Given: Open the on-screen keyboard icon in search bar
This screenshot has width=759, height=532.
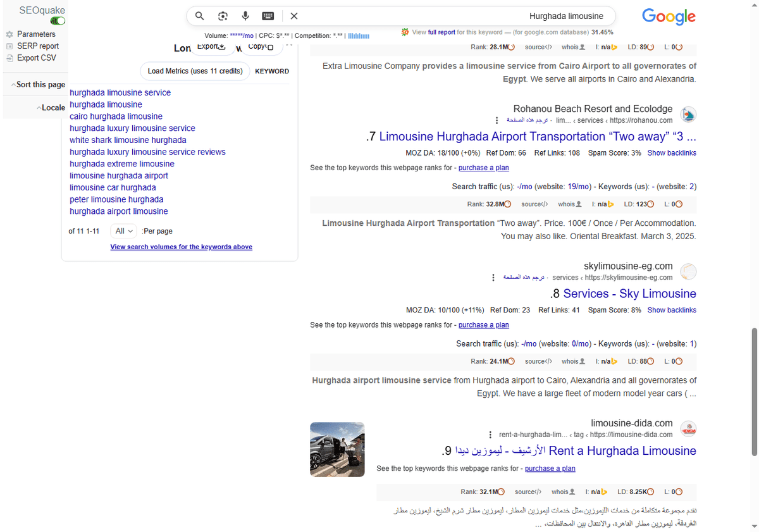Looking at the screenshot, I should tap(268, 16).
